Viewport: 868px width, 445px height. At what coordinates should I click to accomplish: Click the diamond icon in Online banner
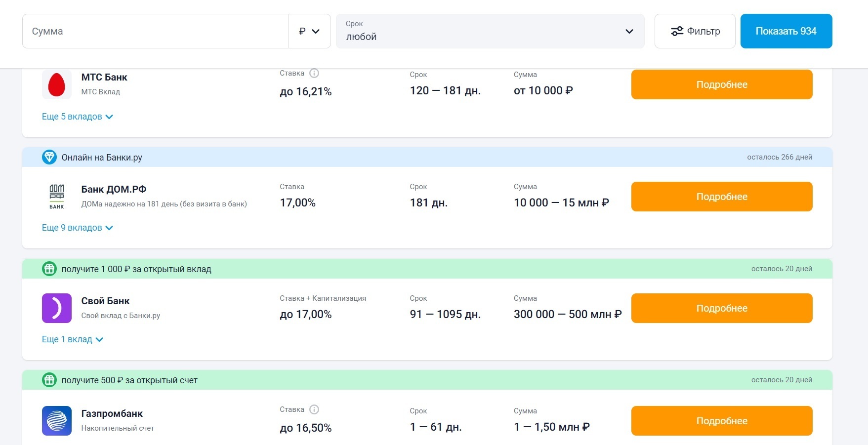coord(49,158)
